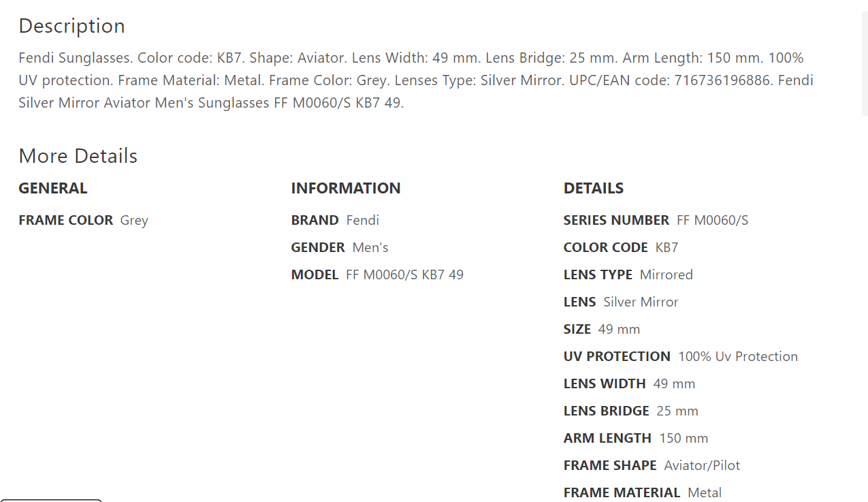868x502 pixels.
Task: Select the DETAILS column header
Action: [x=594, y=188]
